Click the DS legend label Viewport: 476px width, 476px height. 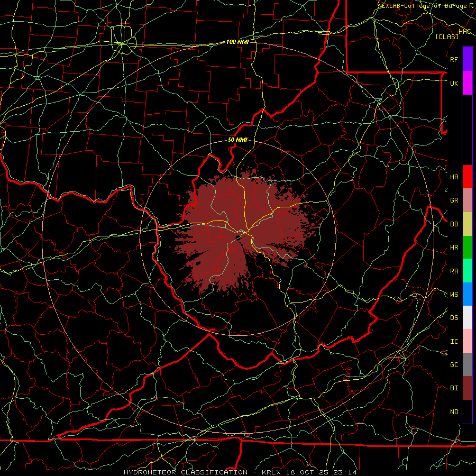(454, 318)
